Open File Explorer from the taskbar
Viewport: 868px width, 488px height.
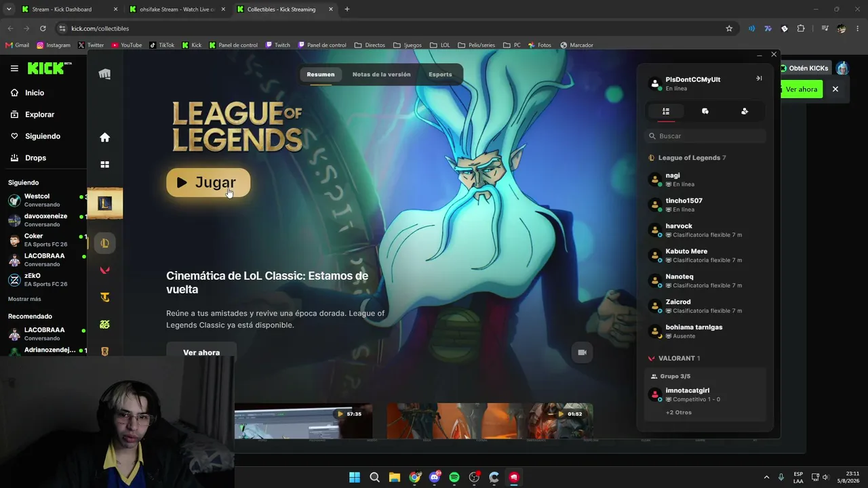click(x=395, y=477)
